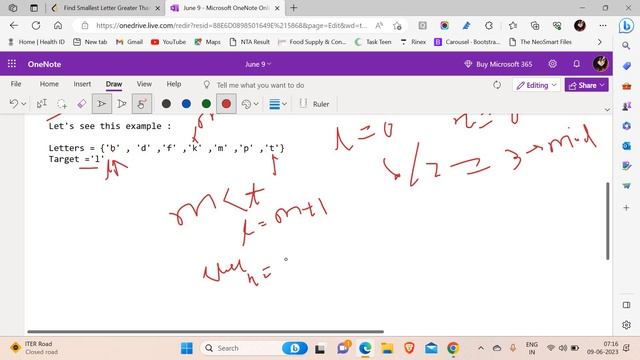Select the Draw tab
The image size is (640, 360).
[x=114, y=84]
